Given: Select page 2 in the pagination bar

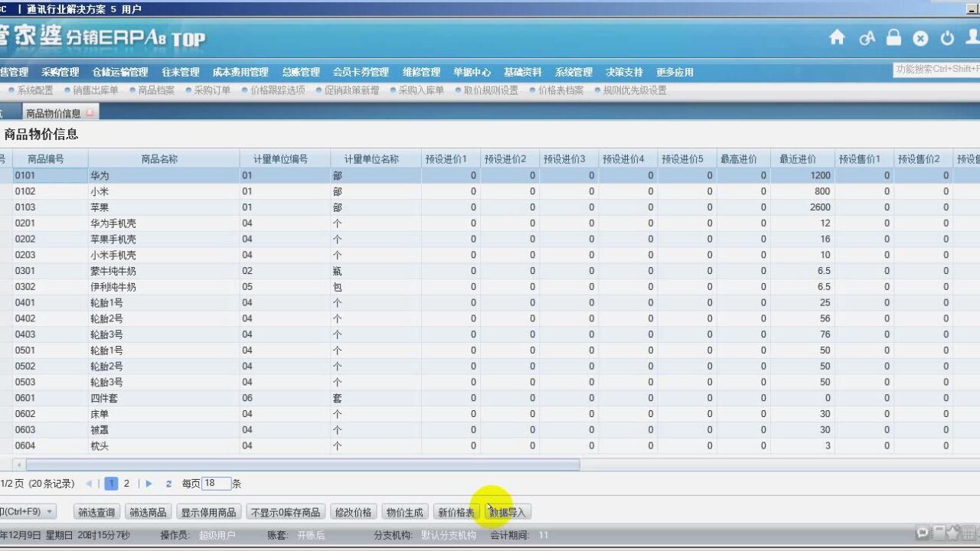Looking at the screenshot, I should tap(126, 483).
